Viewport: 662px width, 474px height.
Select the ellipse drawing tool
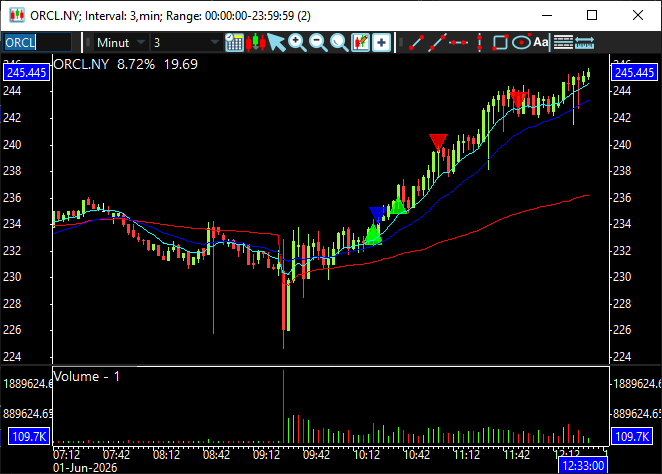click(521, 43)
